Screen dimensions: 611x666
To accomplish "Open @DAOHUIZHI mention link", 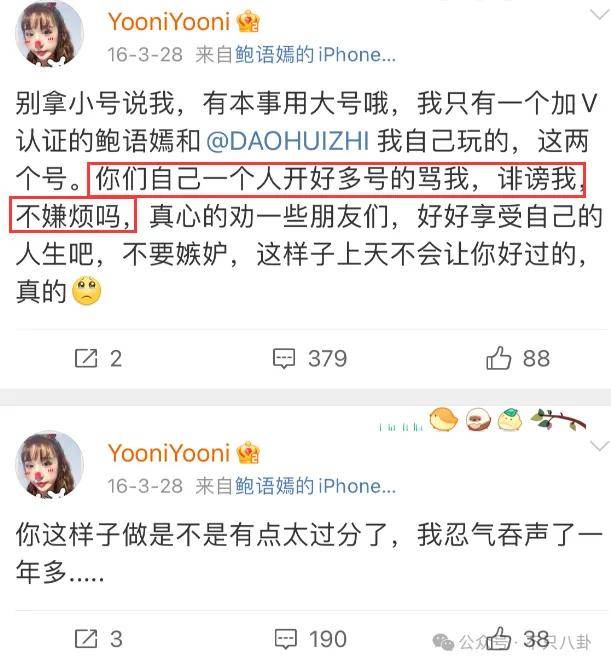I will pyautogui.click(x=288, y=141).
